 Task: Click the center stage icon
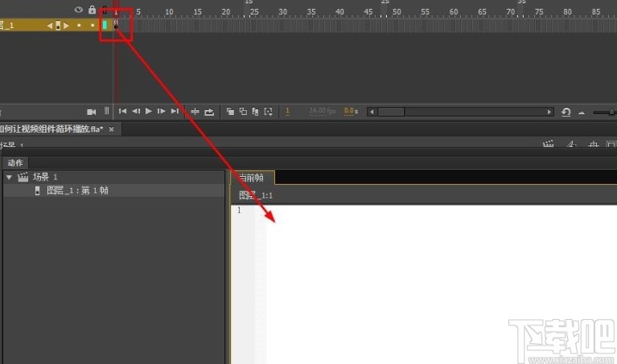pos(594,145)
